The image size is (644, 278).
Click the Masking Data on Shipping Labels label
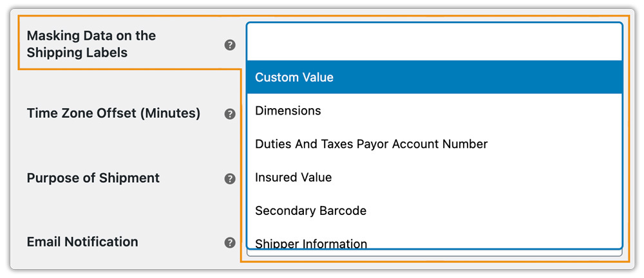91,44
